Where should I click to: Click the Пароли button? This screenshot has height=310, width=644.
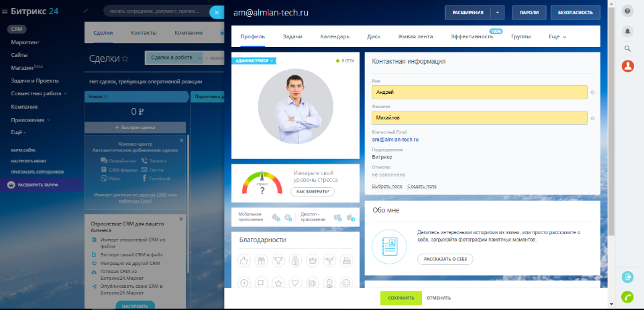(529, 12)
